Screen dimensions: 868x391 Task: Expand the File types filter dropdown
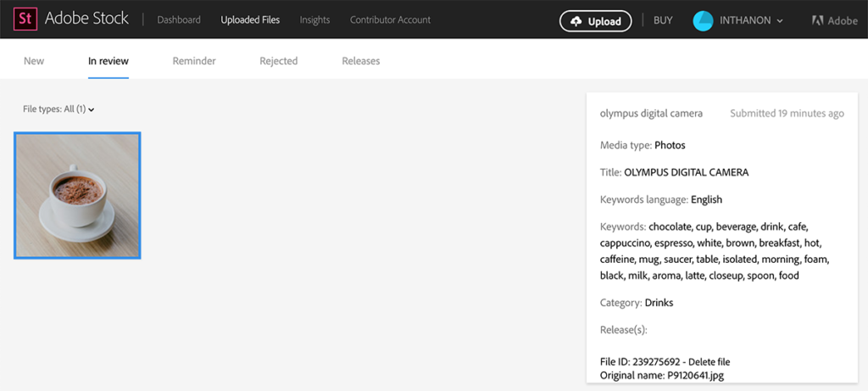[x=59, y=109]
